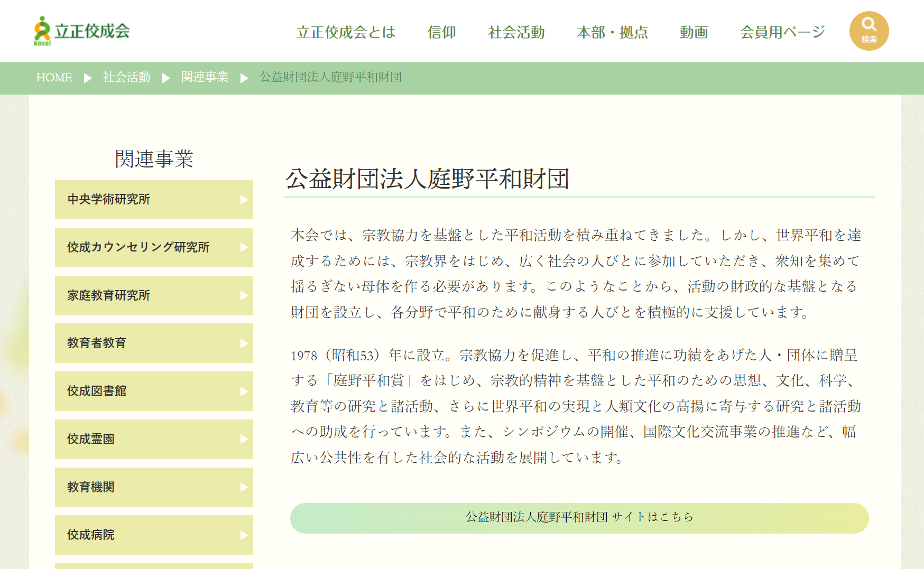Click arrow on 教育機関 row
Image resolution: width=924 pixels, height=569 pixels.
[x=244, y=487]
